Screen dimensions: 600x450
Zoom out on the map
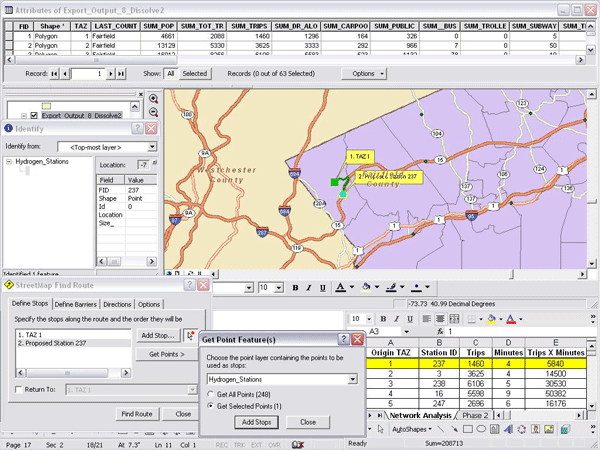(x=153, y=112)
